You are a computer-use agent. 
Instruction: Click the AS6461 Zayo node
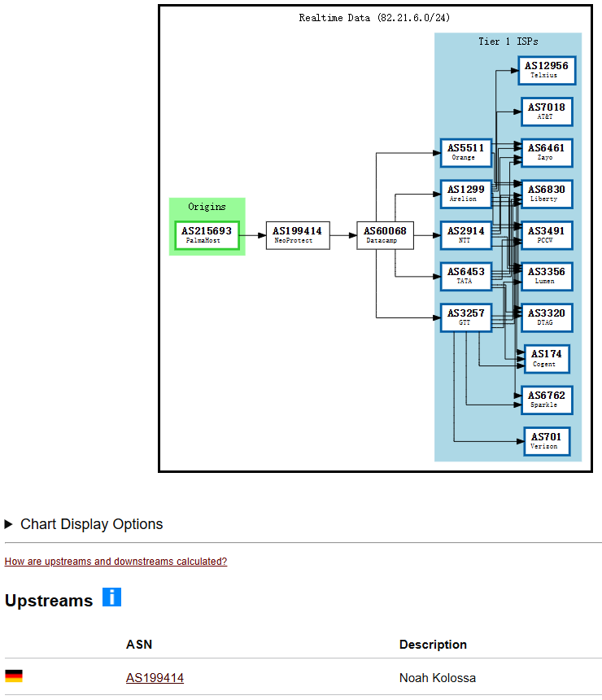click(x=546, y=152)
